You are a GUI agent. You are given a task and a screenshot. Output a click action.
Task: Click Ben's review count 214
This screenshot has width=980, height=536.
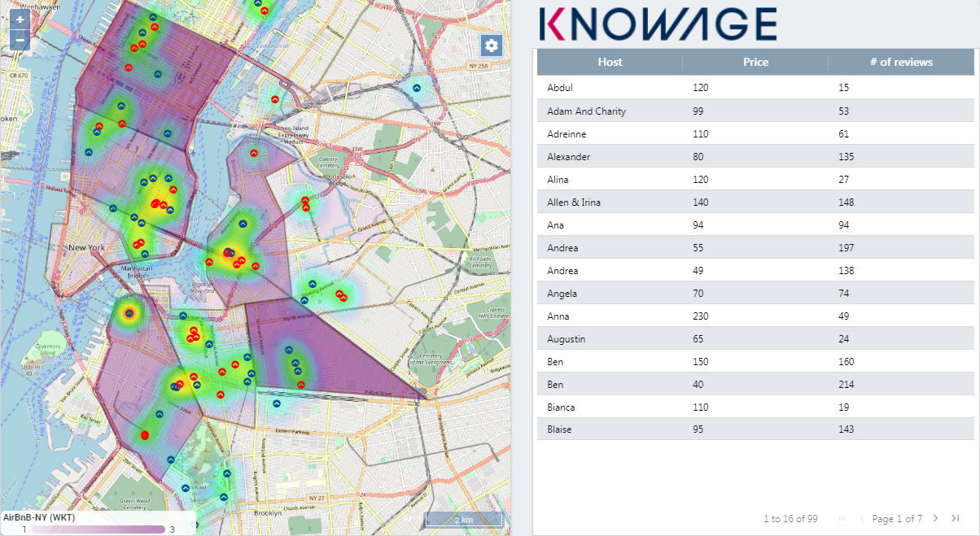pyautogui.click(x=847, y=384)
